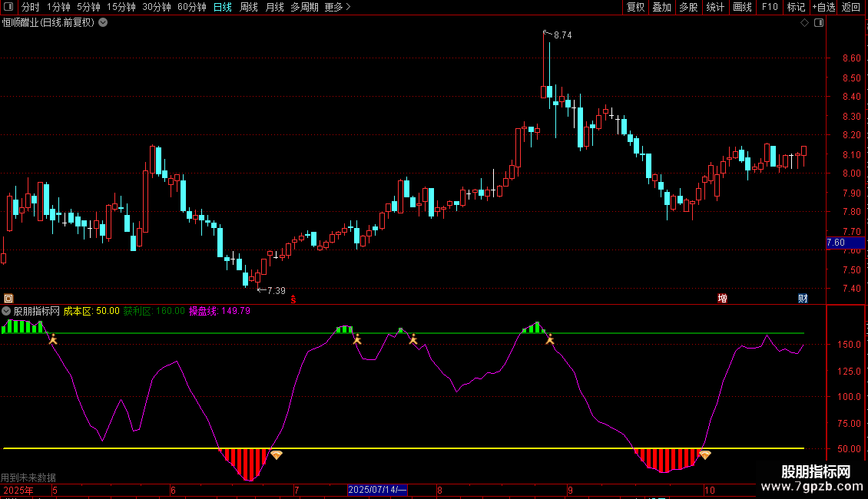Click the red dollar-sign marker near July

pos(293,299)
